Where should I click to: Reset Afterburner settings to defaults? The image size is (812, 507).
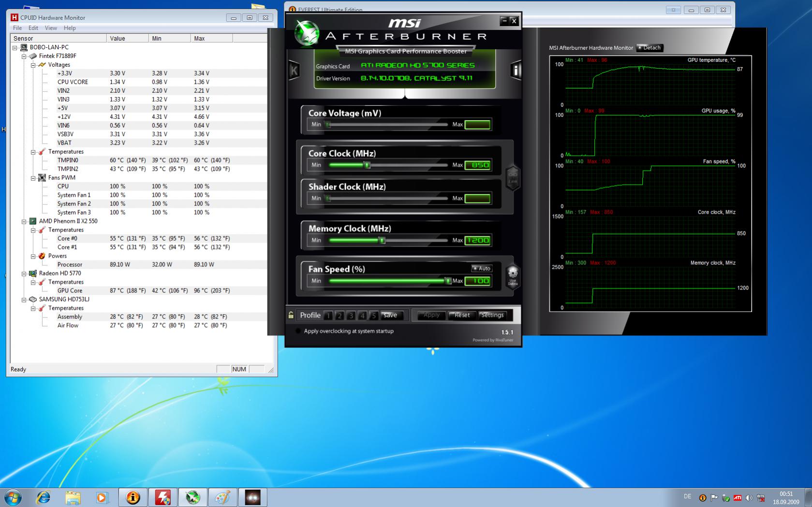(462, 315)
